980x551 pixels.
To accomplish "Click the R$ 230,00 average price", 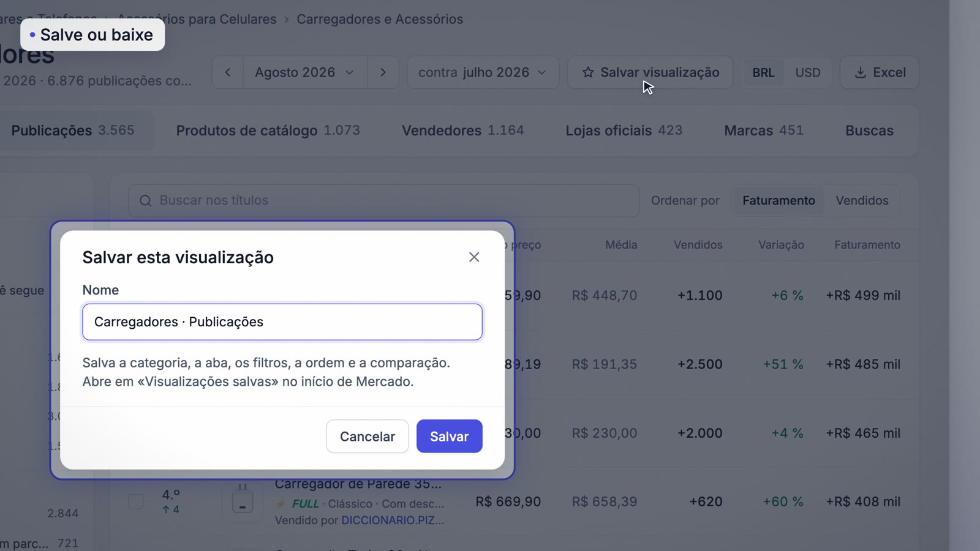I will (605, 433).
